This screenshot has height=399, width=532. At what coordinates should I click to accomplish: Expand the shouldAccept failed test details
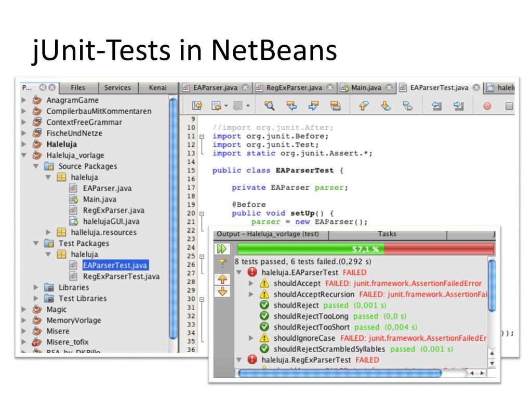(x=251, y=283)
